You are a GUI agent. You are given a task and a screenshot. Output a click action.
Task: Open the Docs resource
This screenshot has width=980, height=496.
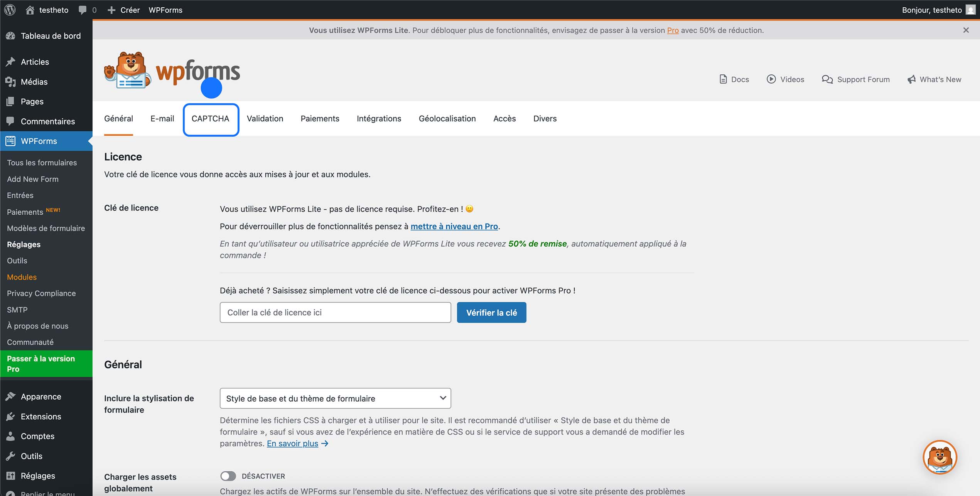(734, 79)
